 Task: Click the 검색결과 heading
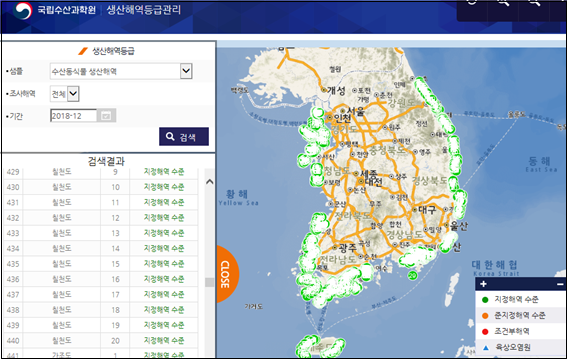point(106,161)
